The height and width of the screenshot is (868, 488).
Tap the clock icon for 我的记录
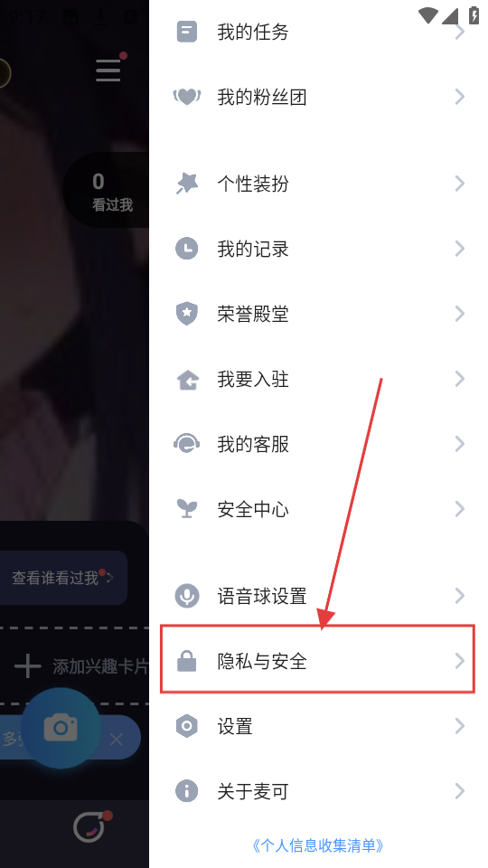tap(186, 249)
